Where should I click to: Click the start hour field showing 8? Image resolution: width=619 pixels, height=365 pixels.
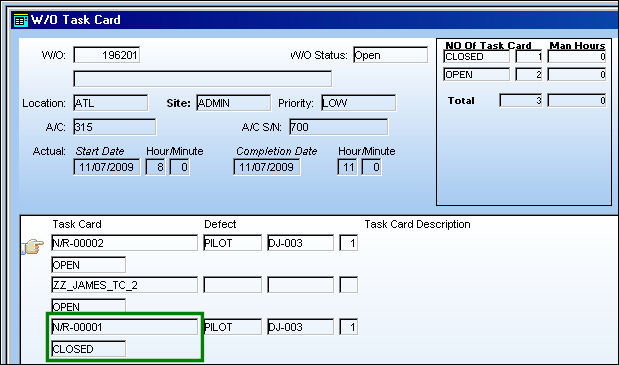click(x=155, y=167)
